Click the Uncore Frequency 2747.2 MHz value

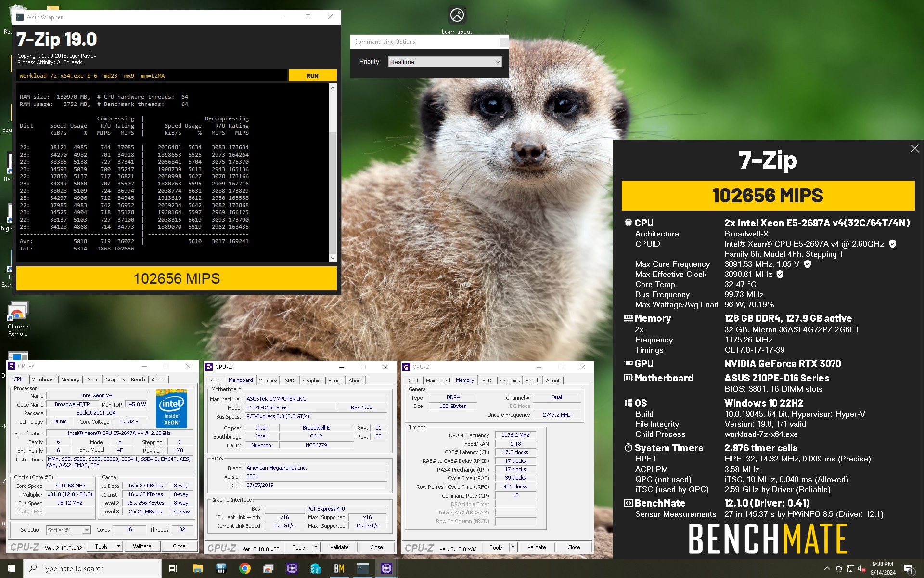pos(557,415)
